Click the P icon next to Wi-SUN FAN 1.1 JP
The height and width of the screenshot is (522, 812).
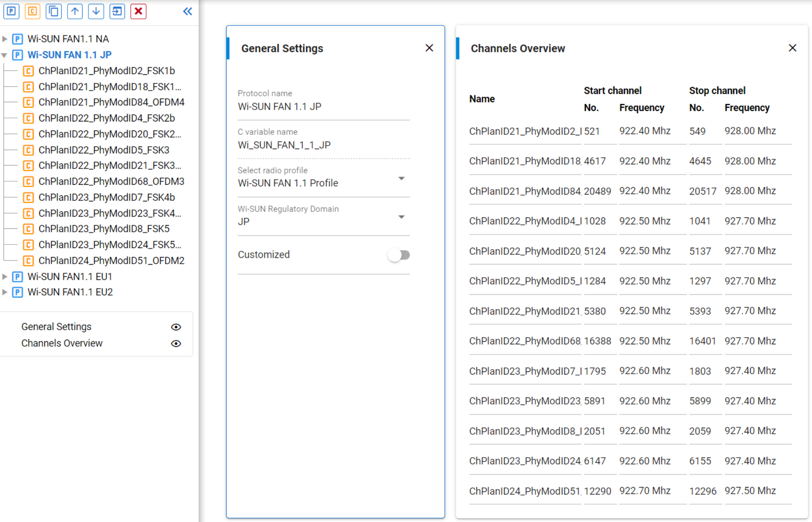pos(17,55)
